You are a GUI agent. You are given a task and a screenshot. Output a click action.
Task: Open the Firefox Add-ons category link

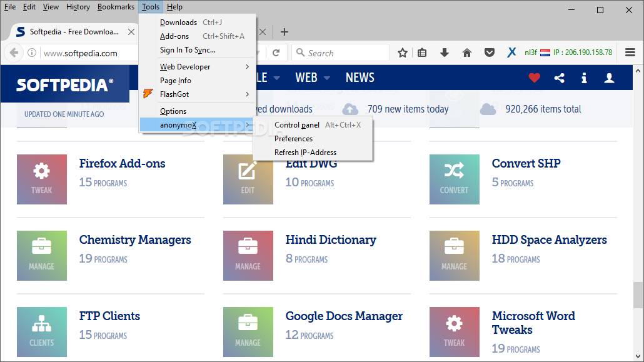122,163
